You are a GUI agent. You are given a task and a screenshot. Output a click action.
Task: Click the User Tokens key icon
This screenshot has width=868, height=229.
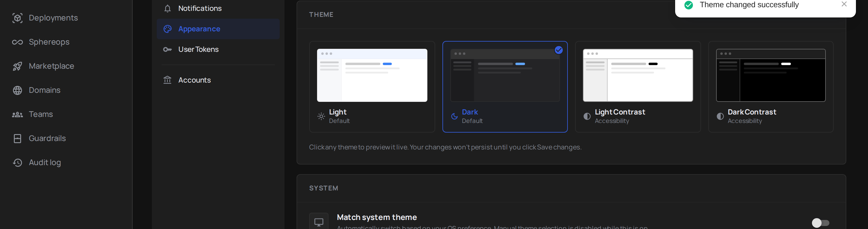(x=168, y=49)
